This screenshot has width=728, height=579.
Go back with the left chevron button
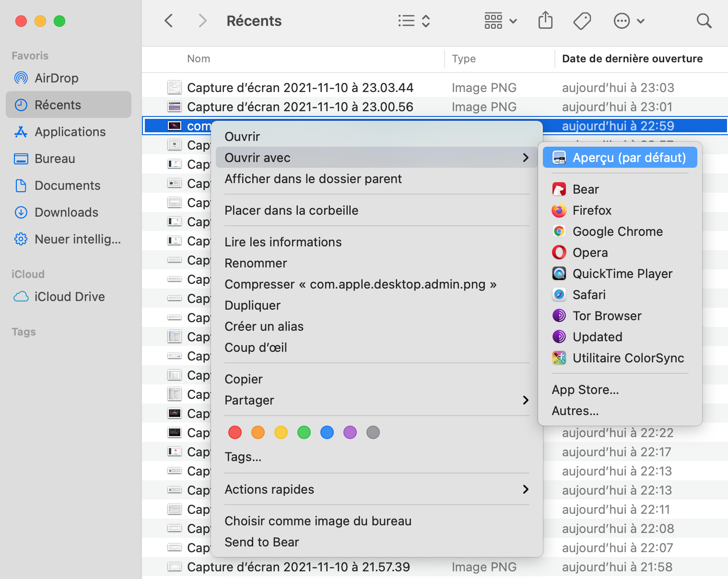[x=168, y=21]
